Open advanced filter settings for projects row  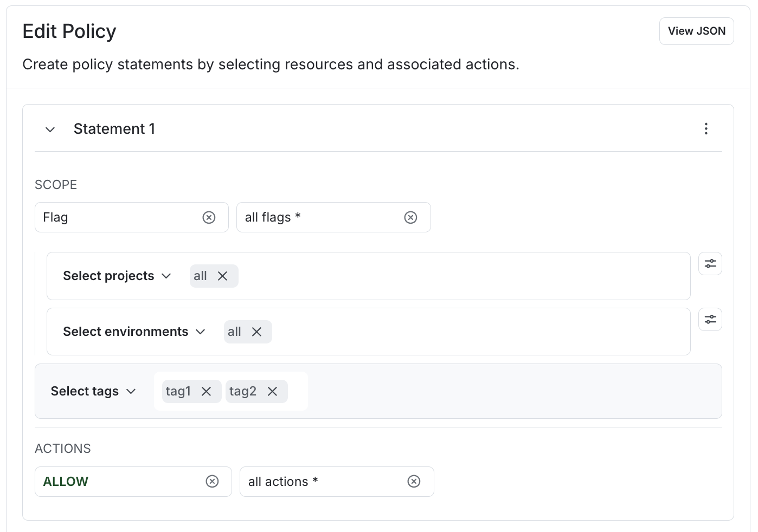click(710, 264)
